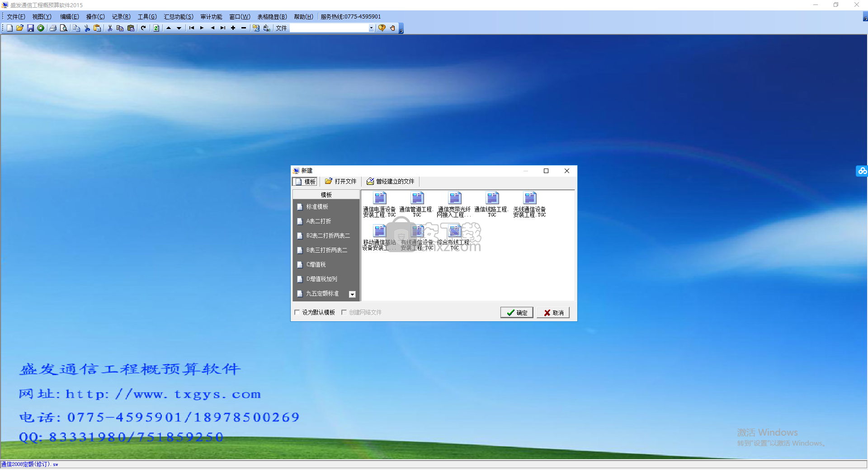Open the 窗口(W) menu

coord(240,17)
